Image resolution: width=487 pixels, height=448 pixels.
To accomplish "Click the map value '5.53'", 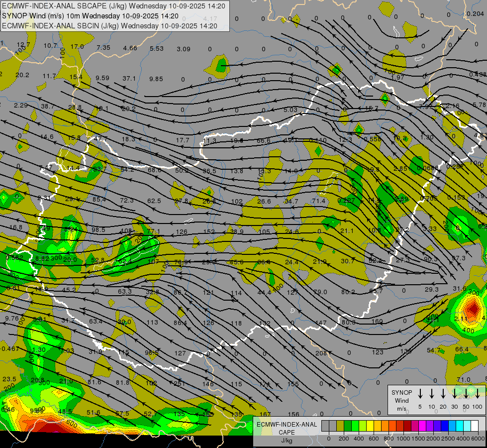I will [x=157, y=48].
